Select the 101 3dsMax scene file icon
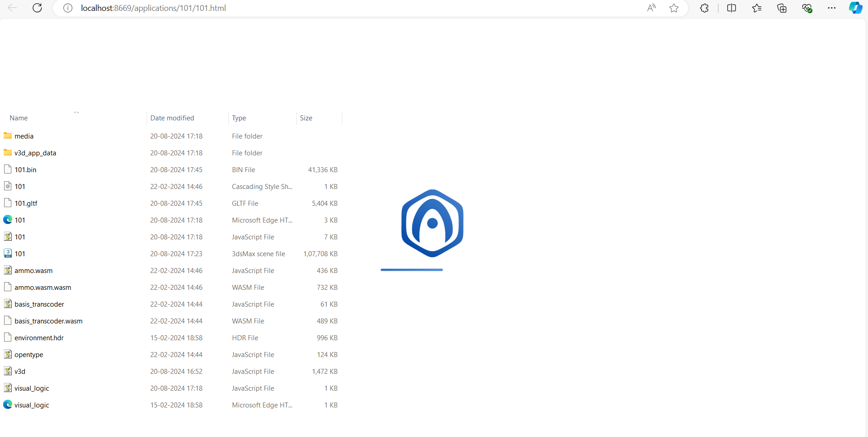The height and width of the screenshot is (437, 868). point(8,253)
